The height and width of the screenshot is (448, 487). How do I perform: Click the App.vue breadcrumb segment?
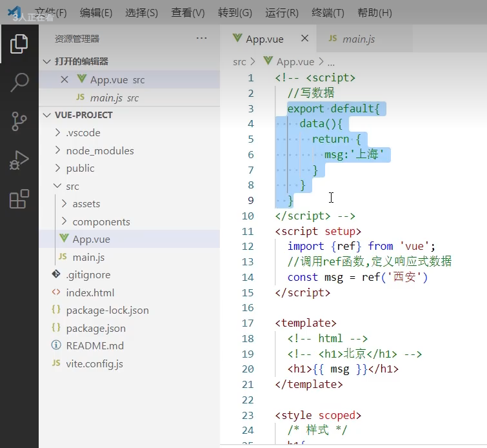pos(295,62)
